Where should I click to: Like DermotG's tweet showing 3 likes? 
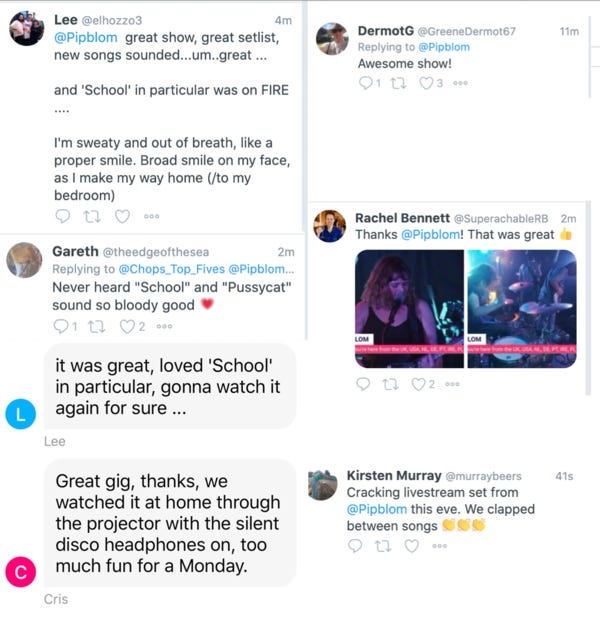click(426, 83)
